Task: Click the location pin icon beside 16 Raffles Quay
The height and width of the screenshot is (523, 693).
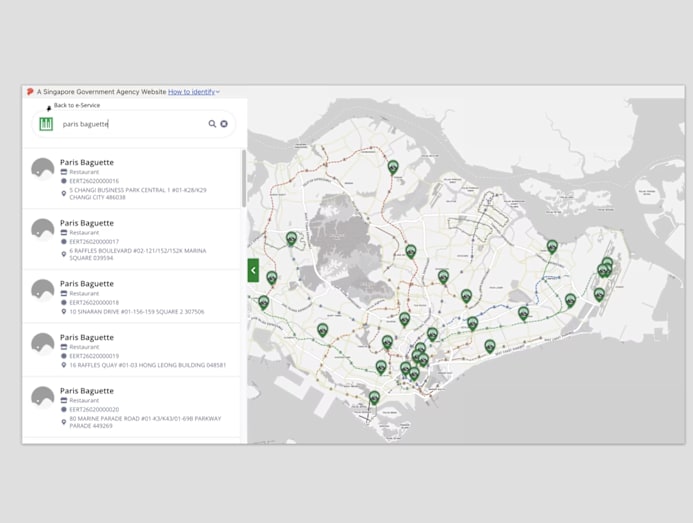Action: [64, 365]
